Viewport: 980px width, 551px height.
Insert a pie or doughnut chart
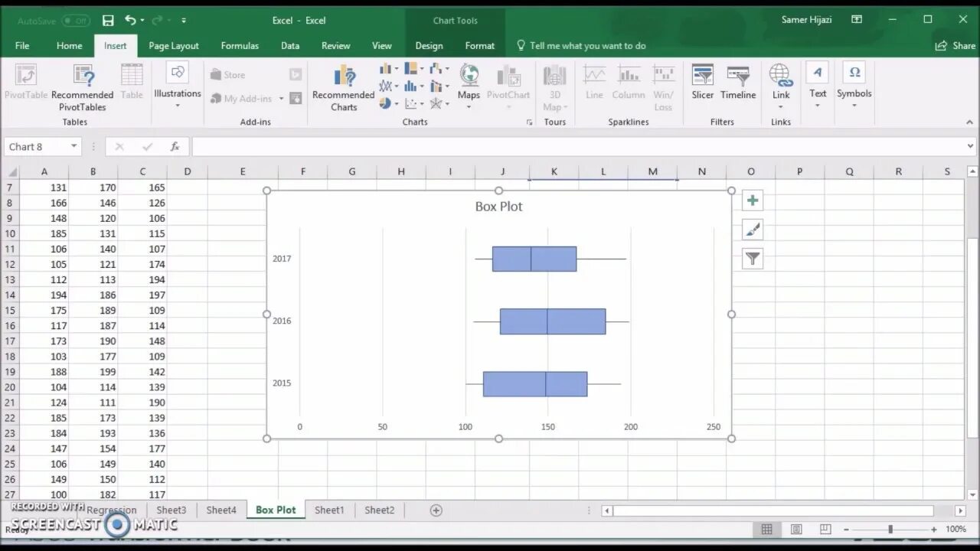pyautogui.click(x=389, y=103)
